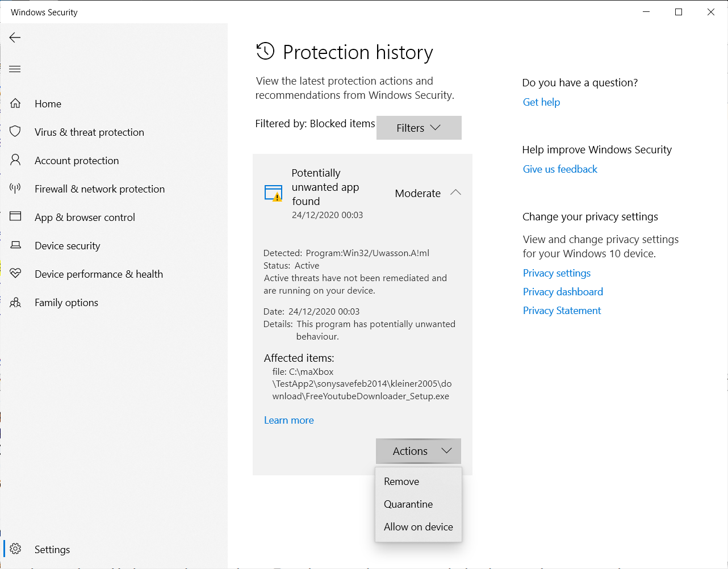Viewport: 728px width, 569px height.
Task: Open Device security laptop icon
Action: click(15, 245)
